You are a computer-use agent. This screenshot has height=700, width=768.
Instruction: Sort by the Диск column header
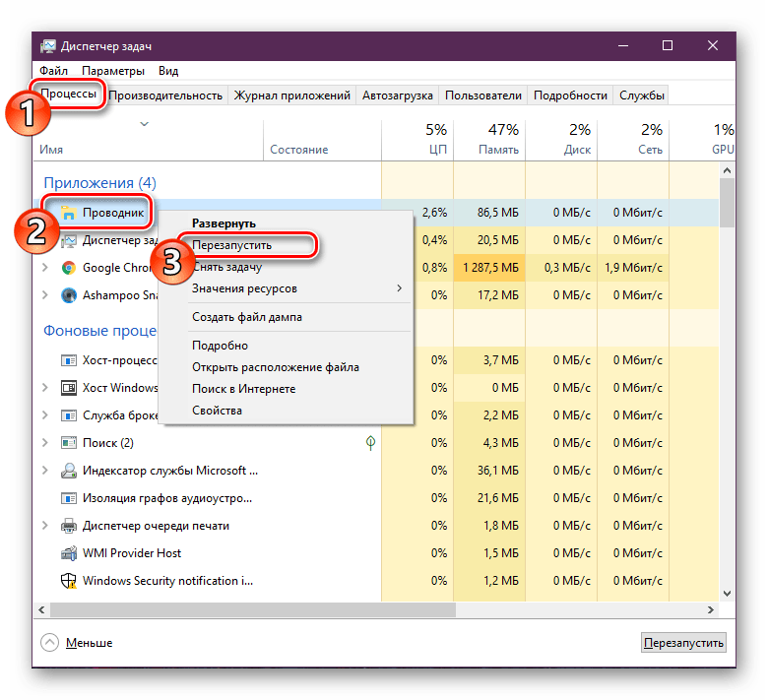[x=561, y=141]
